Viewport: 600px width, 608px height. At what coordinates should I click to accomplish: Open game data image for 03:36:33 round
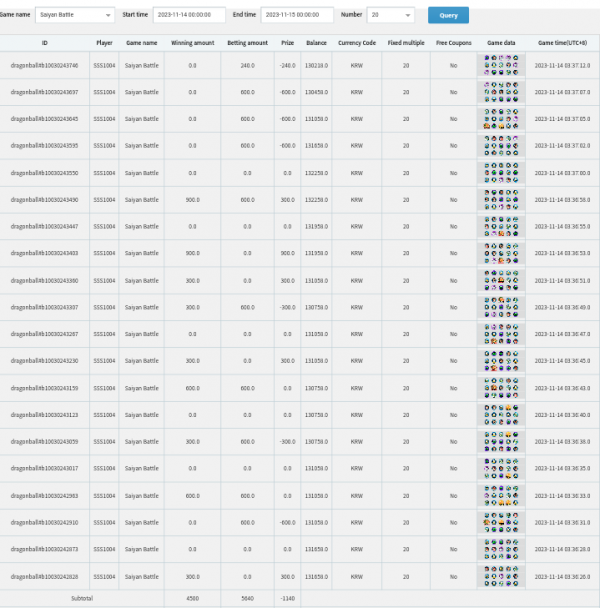501,496
